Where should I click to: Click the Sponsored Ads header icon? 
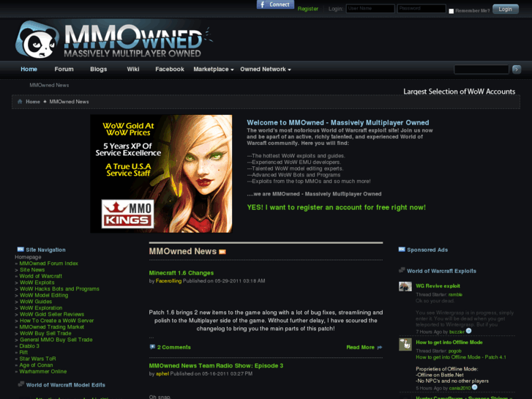coord(402,249)
